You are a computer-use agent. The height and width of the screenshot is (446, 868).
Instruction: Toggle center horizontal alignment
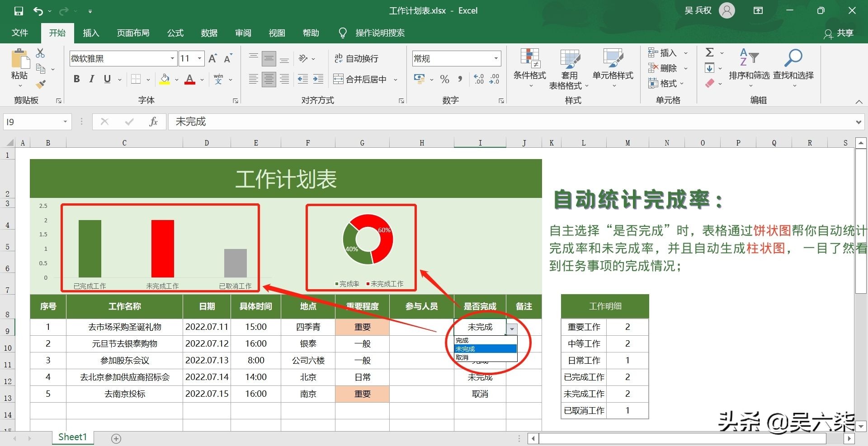[x=269, y=80]
